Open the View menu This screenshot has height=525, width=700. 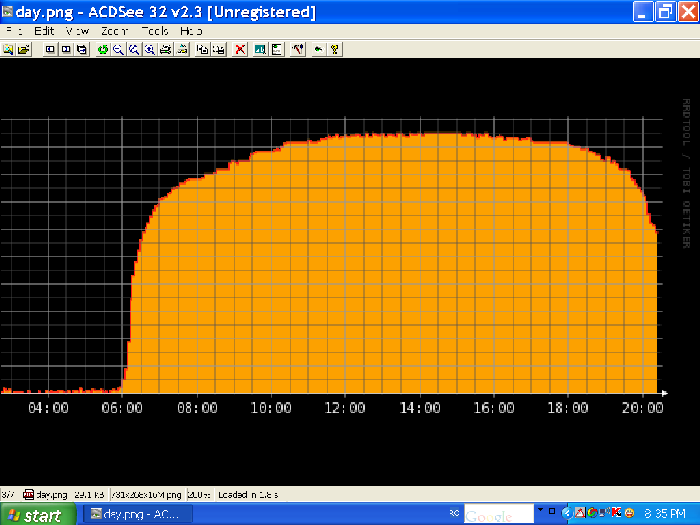click(77, 31)
